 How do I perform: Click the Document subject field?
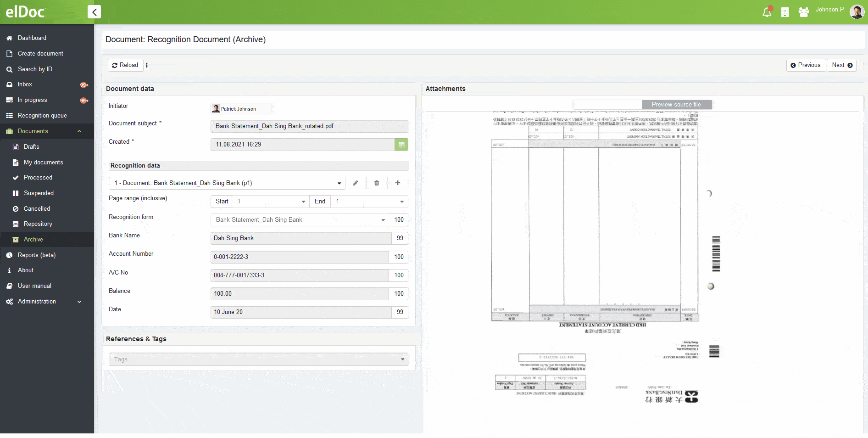309,126
